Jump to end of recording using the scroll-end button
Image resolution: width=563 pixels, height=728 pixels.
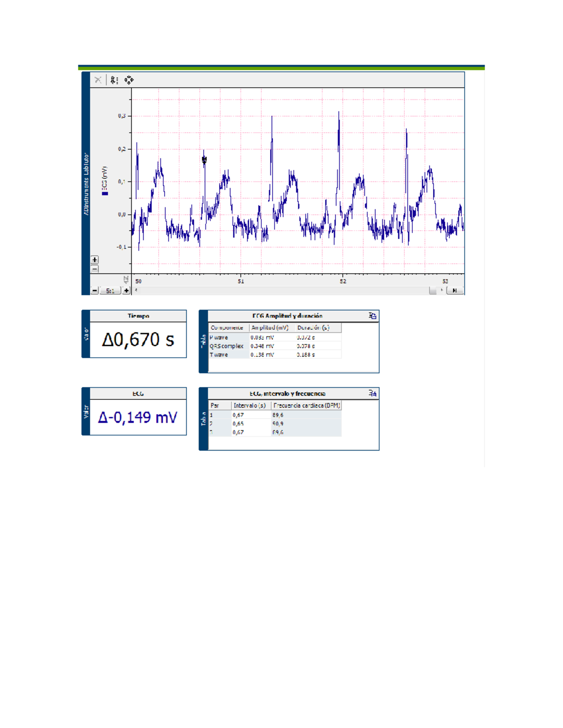click(x=455, y=291)
